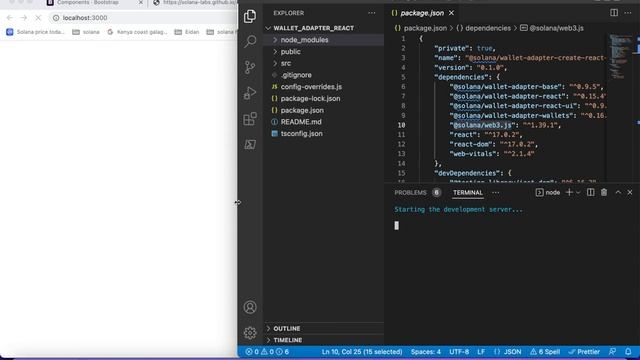
Task: Open the Extensions view
Action: tap(250, 119)
